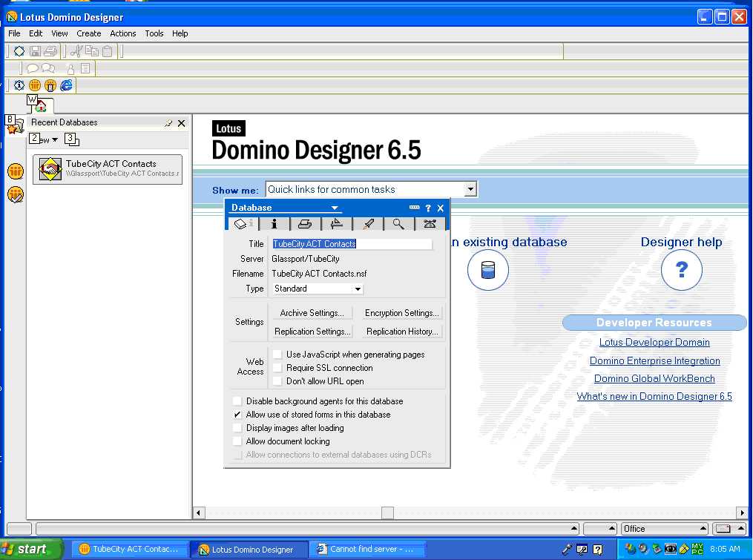Click the Copy pages toolbar icon
753x560 pixels.
click(92, 51)
